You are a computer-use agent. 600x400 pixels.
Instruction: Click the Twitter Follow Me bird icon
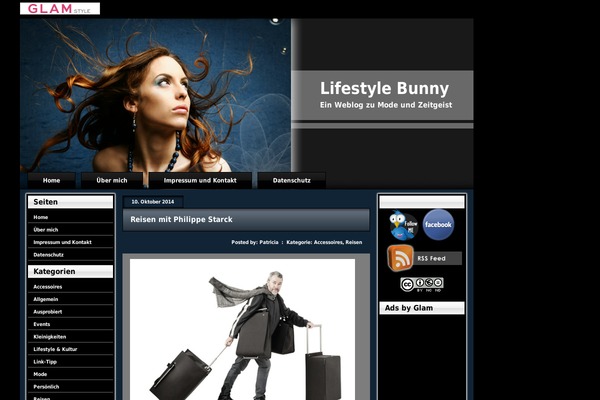402,225
